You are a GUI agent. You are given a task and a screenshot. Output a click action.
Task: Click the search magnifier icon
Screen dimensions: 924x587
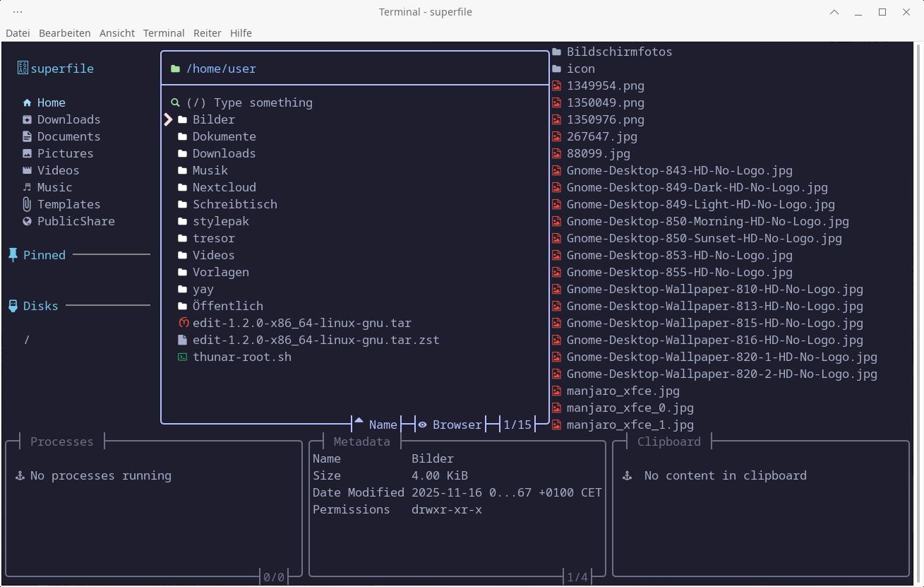tap(175, 103)
